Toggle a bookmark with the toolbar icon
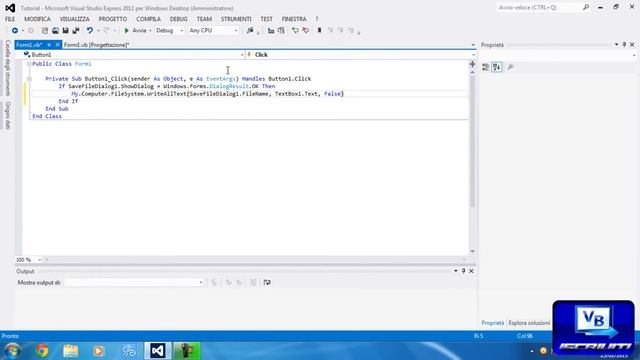 (320, 31)
